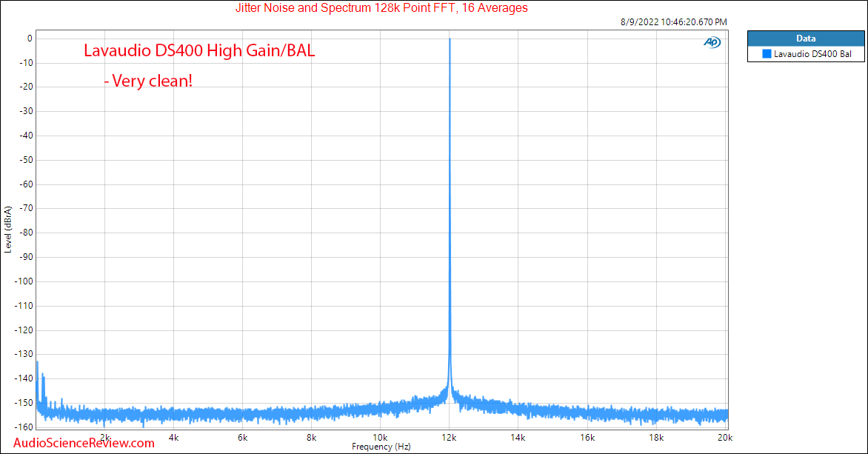The height and width of the screenshot is (454, 868).
Task: Click the blue Lavaudio DS400 Bal legend swatch
Action: (x=767, y=54)
